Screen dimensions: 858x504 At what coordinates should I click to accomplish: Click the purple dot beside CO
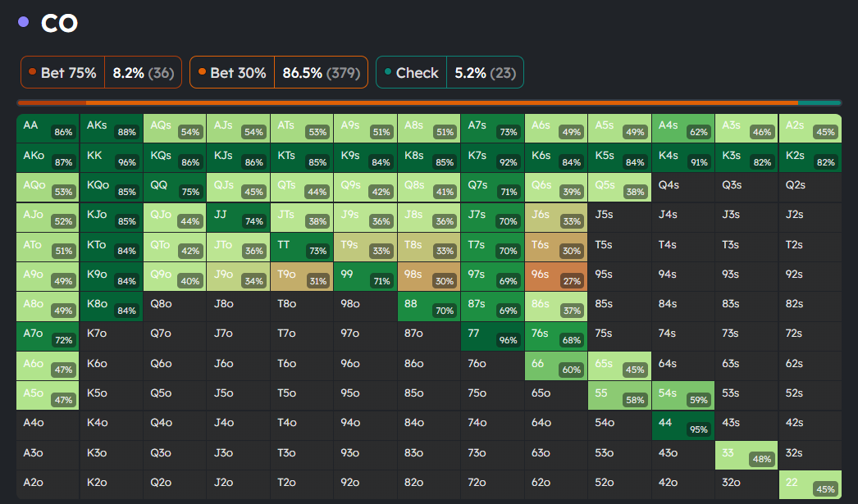point(23,22)
